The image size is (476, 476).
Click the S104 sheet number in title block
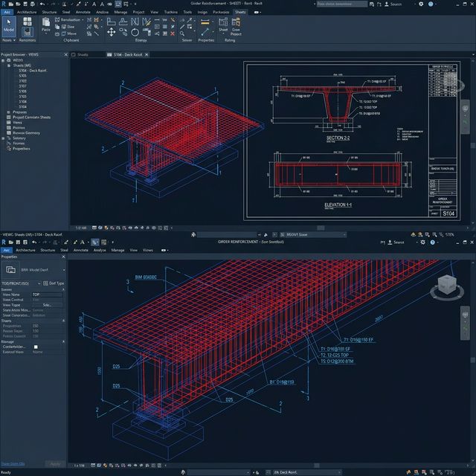[448, 213]
